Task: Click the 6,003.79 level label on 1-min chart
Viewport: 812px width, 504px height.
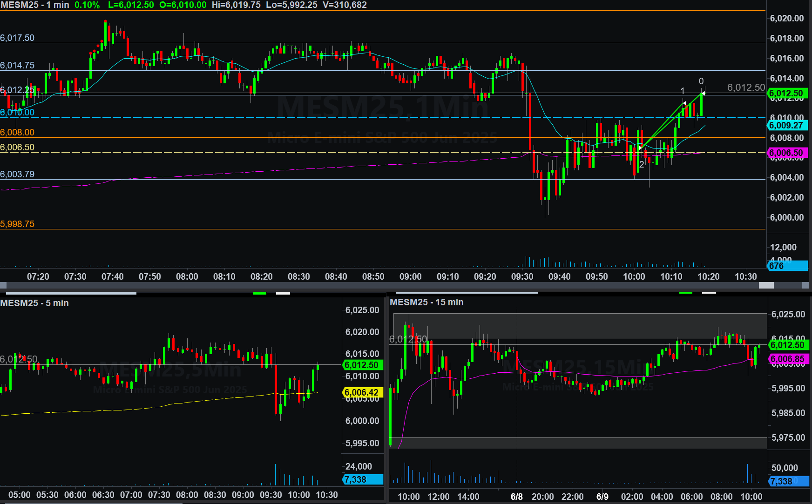Action: click(17, 174)
